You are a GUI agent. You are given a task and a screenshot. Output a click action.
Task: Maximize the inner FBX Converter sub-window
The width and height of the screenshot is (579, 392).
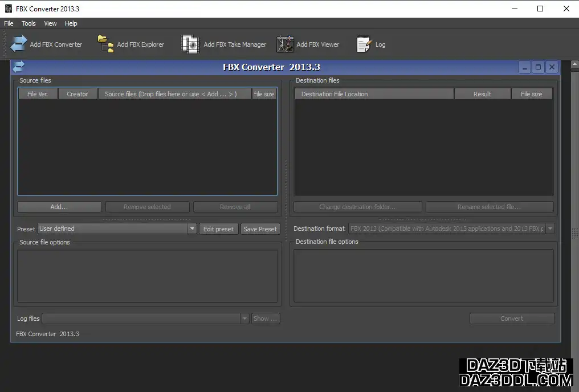538,67
